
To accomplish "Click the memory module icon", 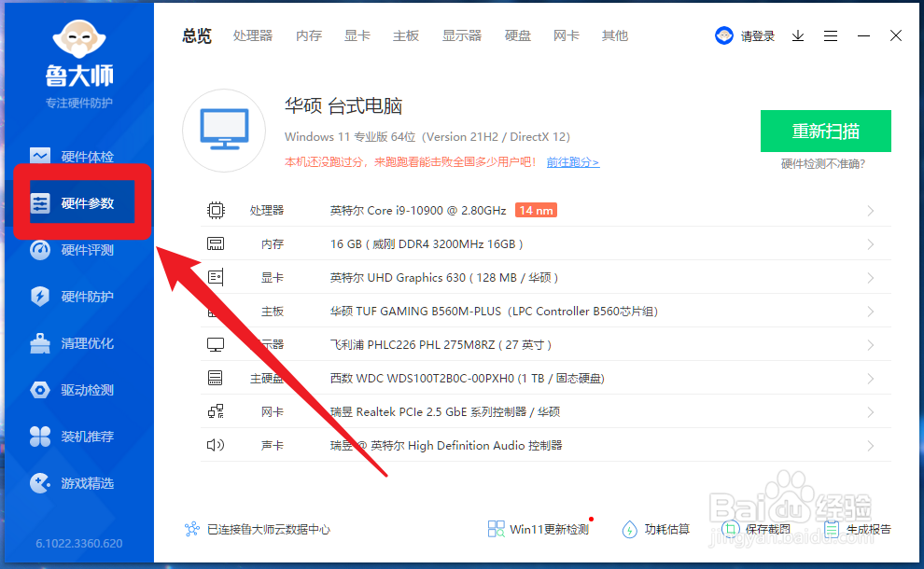I will (216, 243).
